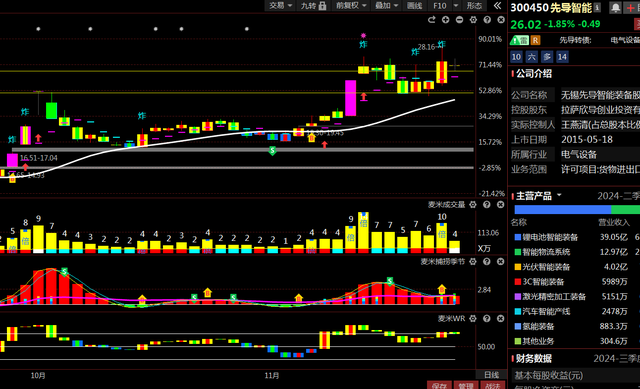Toggle the 九转 locked indicator
Image resolution: width=640 pixels, height=389 pixels.
tap(313, 5)
